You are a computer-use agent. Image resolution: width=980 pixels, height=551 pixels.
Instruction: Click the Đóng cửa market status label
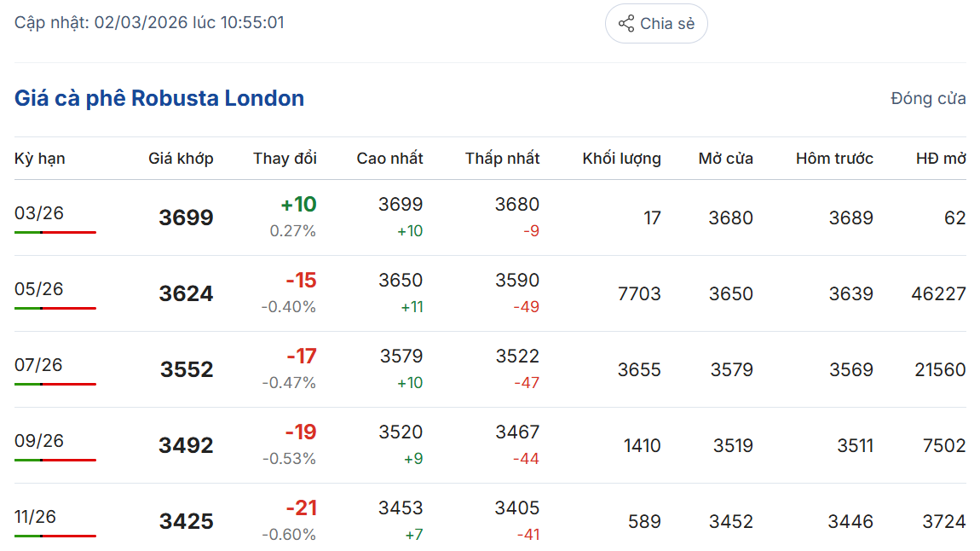coord(928,99)
